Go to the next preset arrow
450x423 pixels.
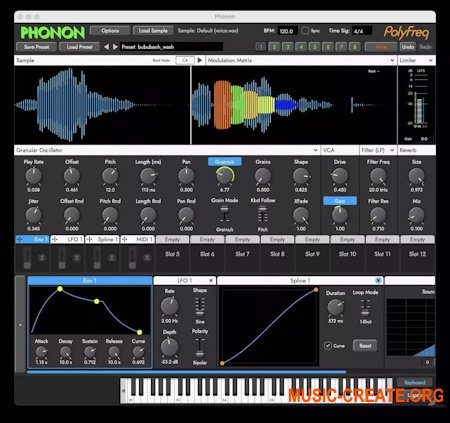coord(115,47)
